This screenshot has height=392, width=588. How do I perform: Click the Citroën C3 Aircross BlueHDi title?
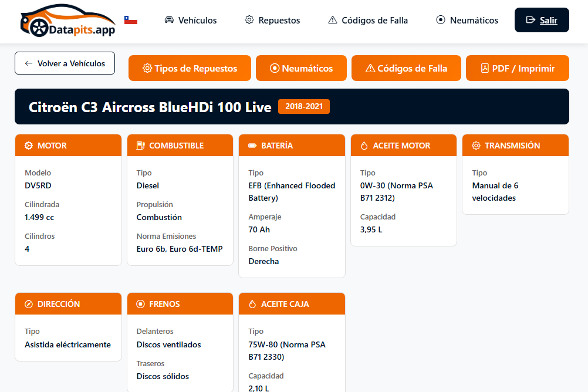[x=150, y=107]
